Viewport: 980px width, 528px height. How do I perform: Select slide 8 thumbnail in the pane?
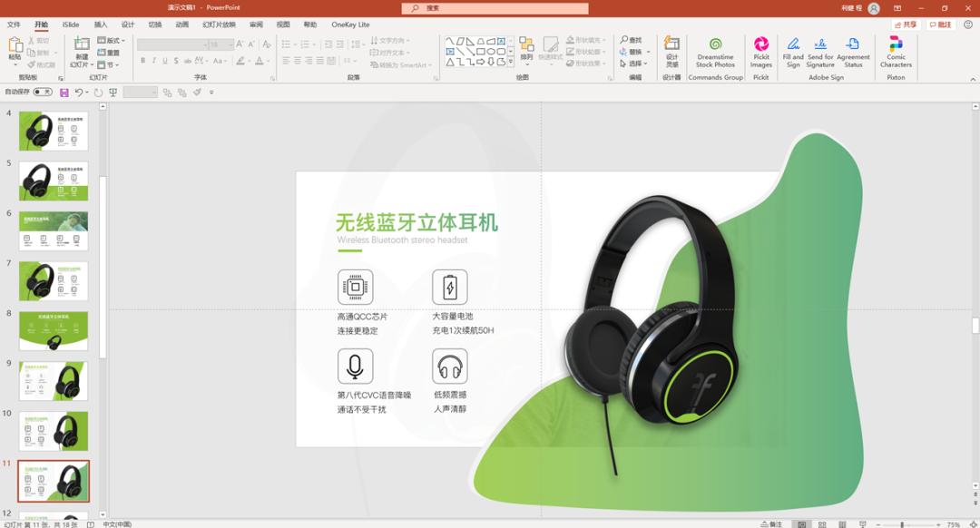coord(52,329)
